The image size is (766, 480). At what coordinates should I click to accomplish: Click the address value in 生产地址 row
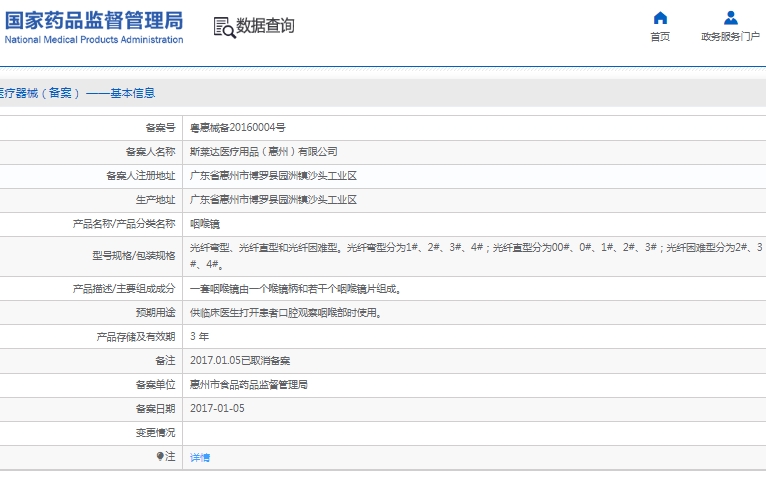pyautogui.click(x=273, y=199)
